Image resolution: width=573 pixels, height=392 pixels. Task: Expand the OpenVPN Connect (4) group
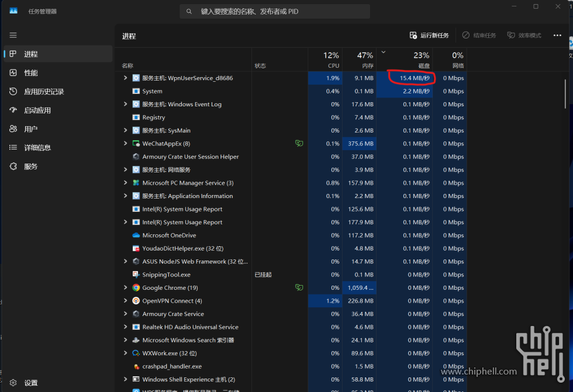[125, 301]
